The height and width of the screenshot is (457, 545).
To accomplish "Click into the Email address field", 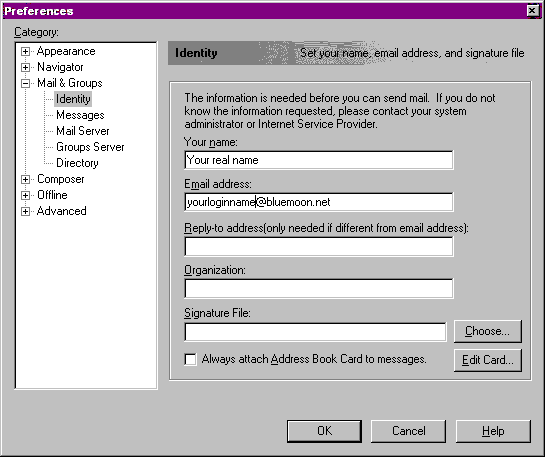I will click(x=319, y=202).
